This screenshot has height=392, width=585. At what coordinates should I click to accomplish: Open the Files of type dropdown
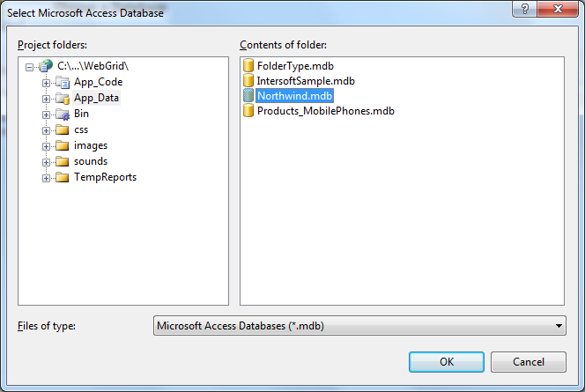click(559, 326)
